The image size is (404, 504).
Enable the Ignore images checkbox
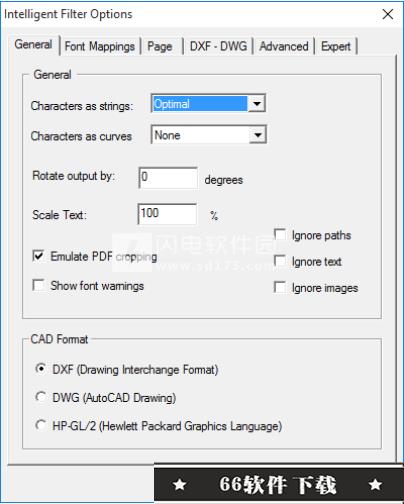[x=280, y=287]
